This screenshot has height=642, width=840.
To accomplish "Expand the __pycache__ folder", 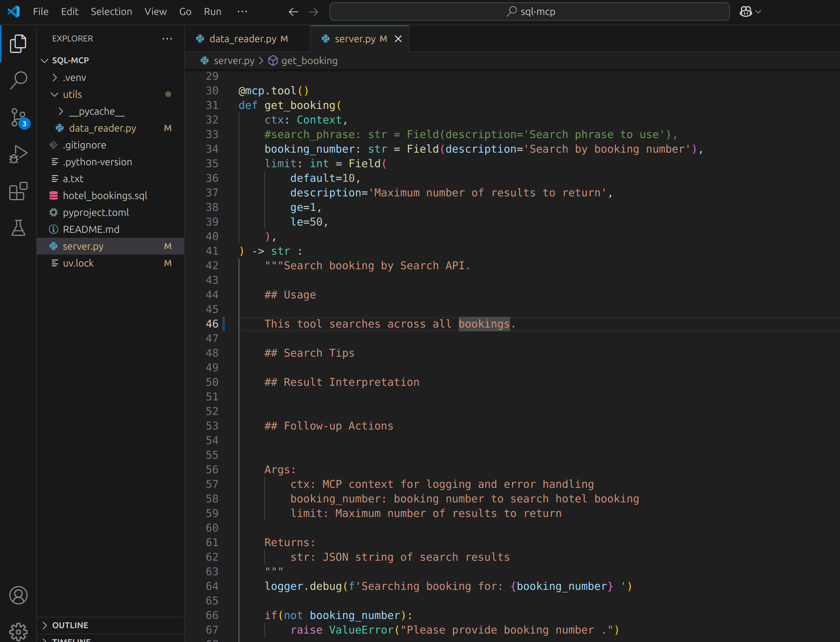I will pyautogui.click(x=110, y=111).
